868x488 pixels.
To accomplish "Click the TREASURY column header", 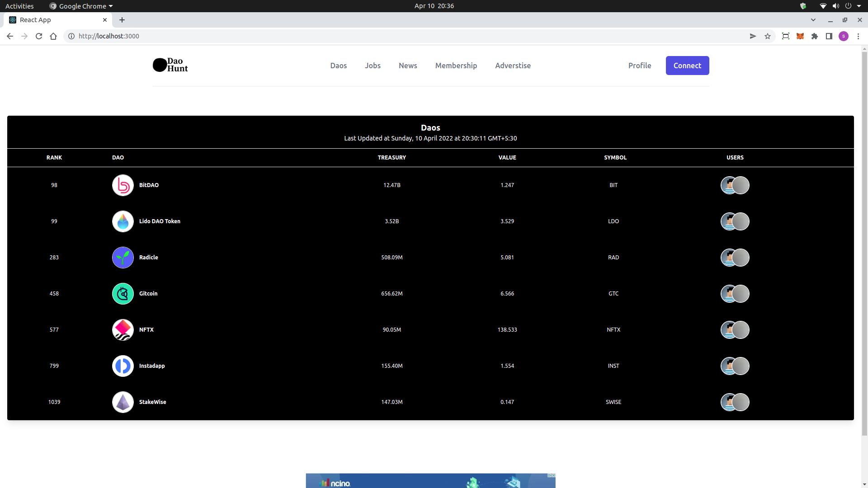I will pos(392,158).
